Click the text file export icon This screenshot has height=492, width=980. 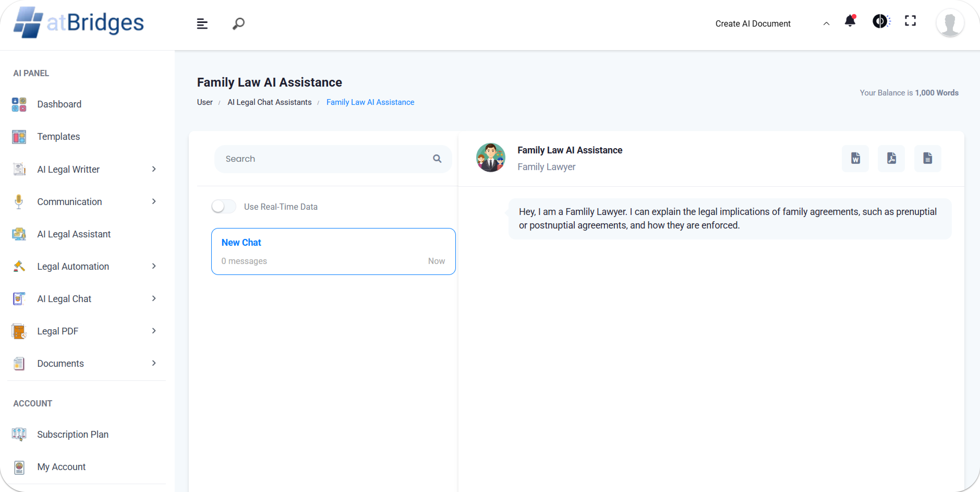coord(928,158)
